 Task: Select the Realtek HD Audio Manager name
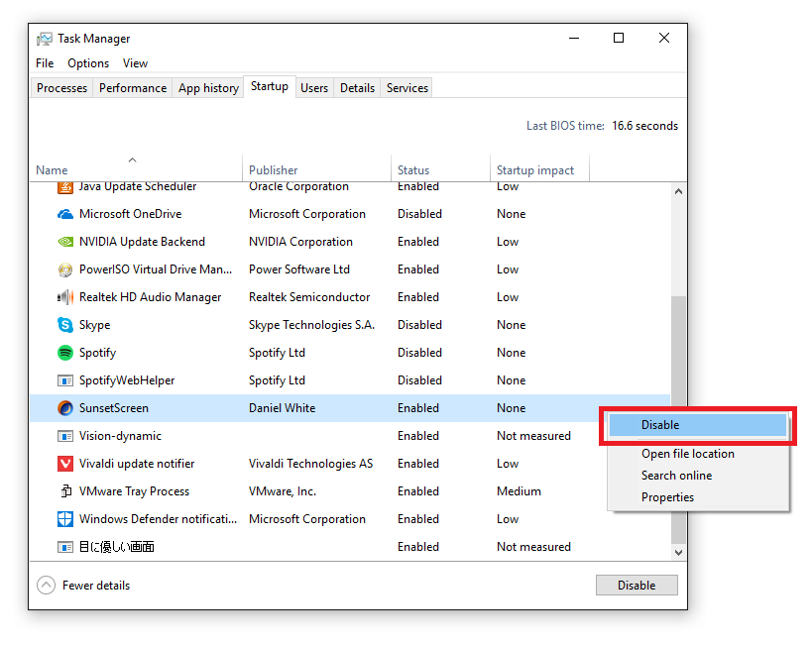[x=150, y=297]
